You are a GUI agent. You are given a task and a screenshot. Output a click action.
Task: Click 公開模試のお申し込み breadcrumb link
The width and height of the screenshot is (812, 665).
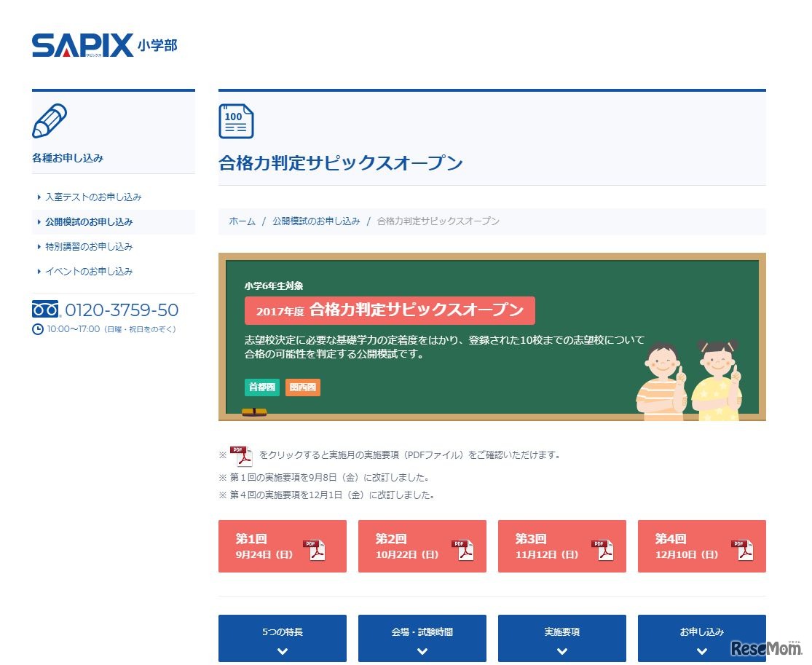coord(316,221)
